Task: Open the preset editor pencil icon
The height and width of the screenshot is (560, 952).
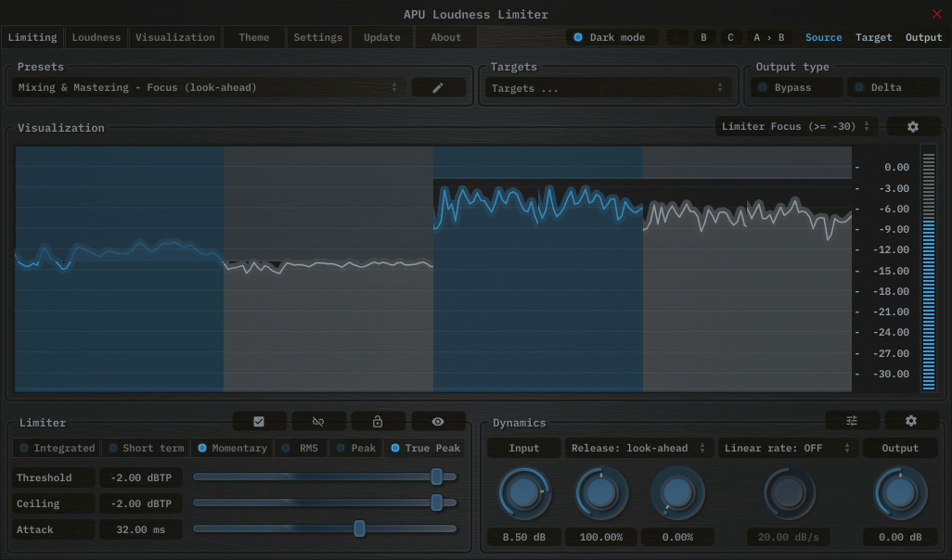Action: coord(438,87)
